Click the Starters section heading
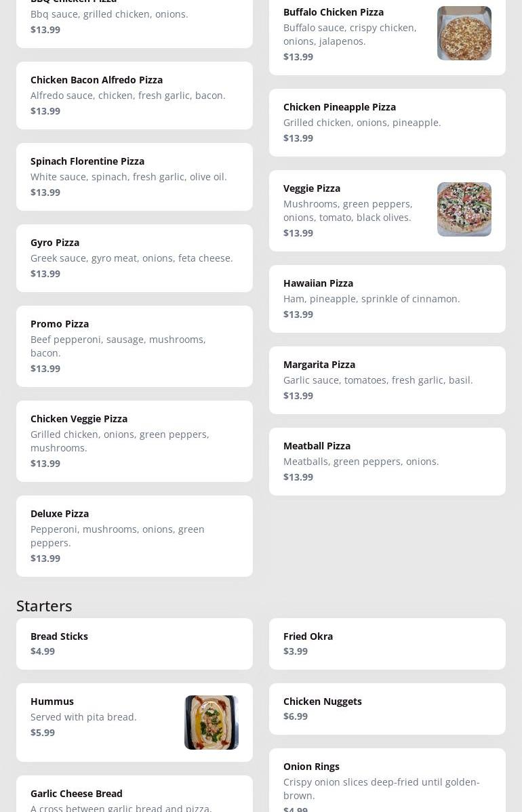Screen dimensions: 522x812 click(44, 605)
